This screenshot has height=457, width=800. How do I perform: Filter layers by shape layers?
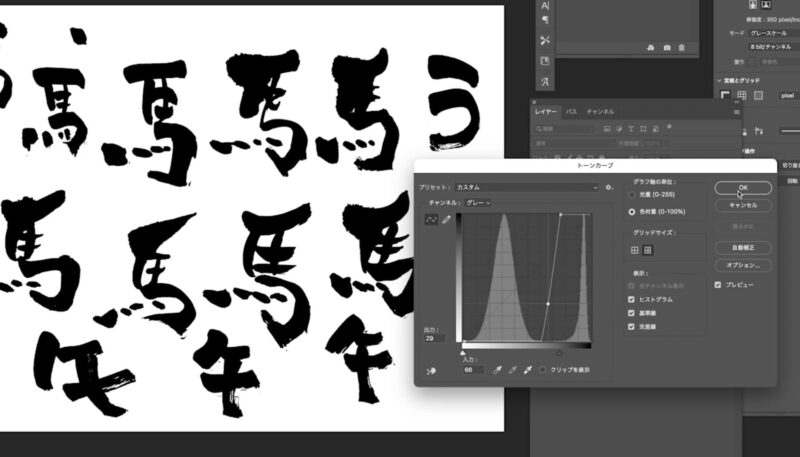click(643, 129)
